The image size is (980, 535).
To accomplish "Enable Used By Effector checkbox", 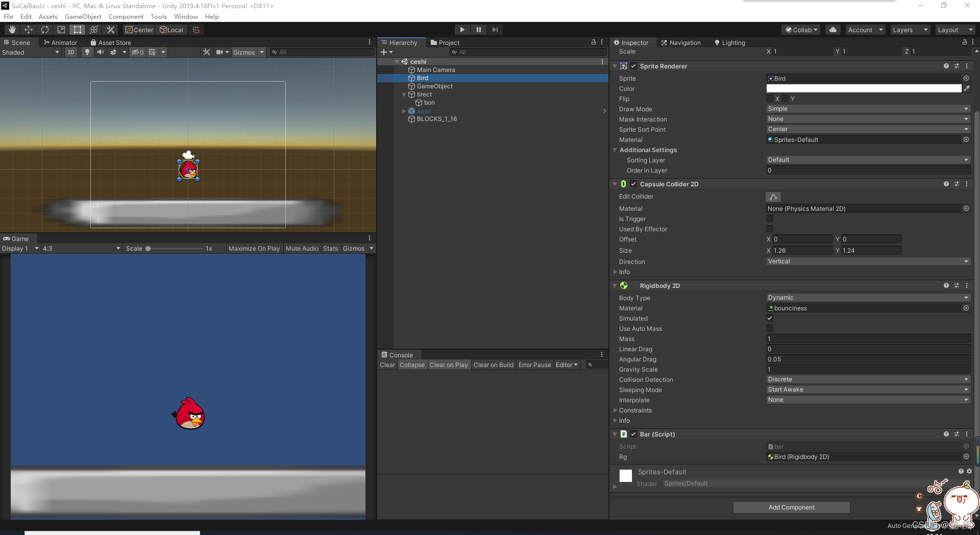I will pos(770,229).
